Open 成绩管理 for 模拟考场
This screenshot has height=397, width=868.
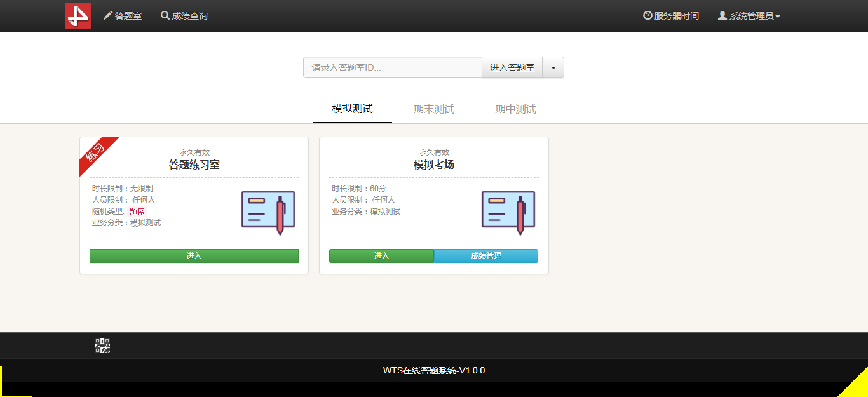tap(486, 256)
